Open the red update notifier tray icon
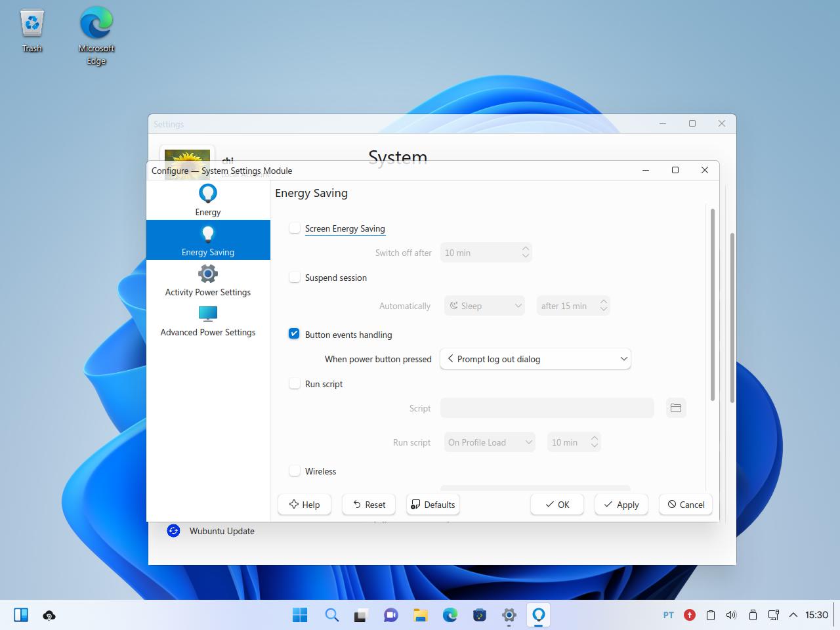Screen dimensions: 840x630 (690, 615)
